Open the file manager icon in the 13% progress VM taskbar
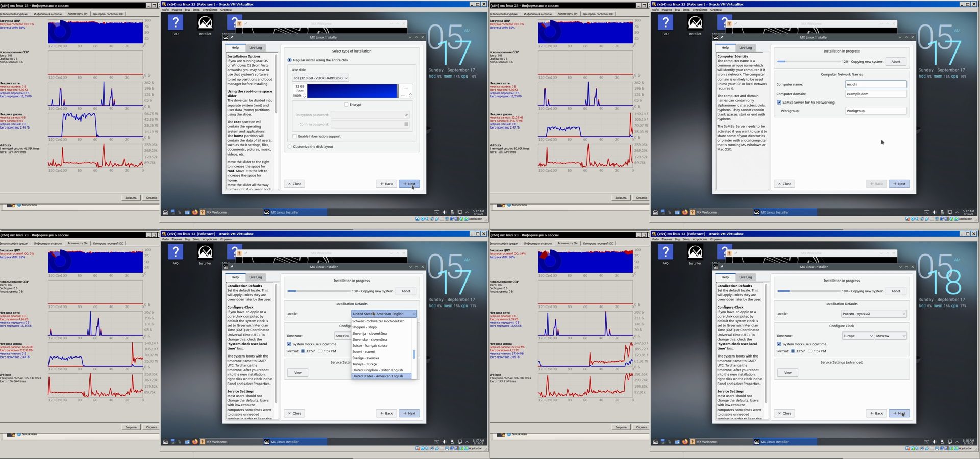 click(x=187, y=442)
